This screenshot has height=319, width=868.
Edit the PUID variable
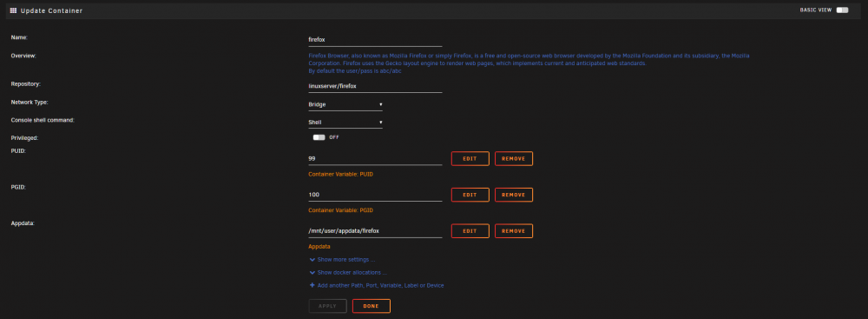pyautogui.click(x=470, y=159)
